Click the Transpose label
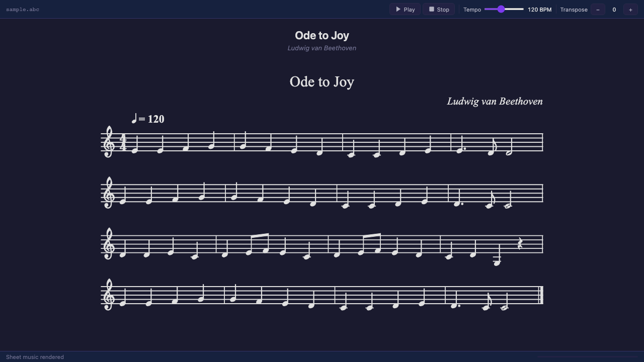This screenshot has width=644, height=362. 574,10
